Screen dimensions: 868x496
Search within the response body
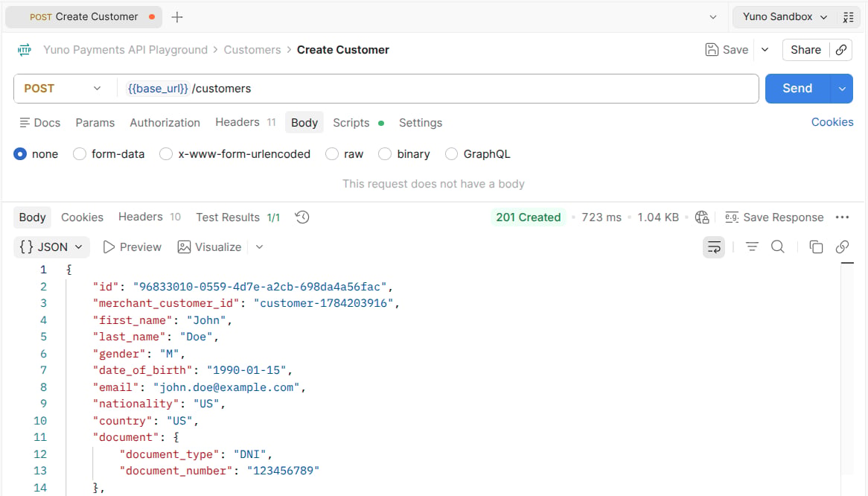(x=778, y=247)
